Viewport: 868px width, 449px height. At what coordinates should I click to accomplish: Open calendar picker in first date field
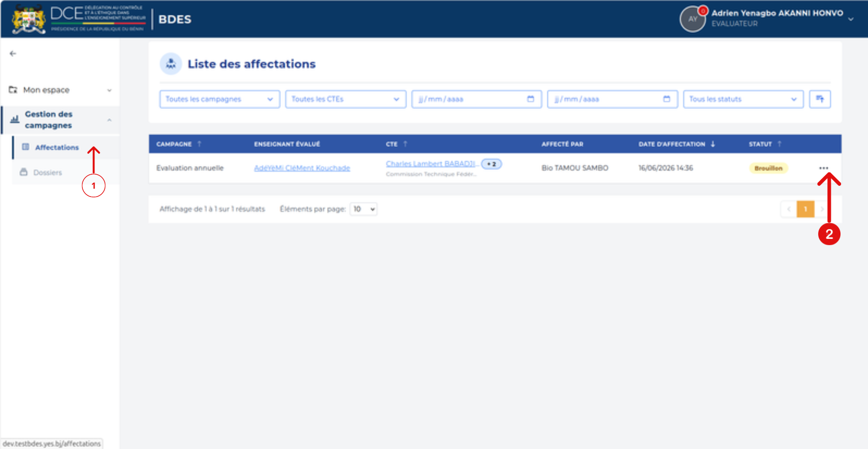[x=530, y=99]
